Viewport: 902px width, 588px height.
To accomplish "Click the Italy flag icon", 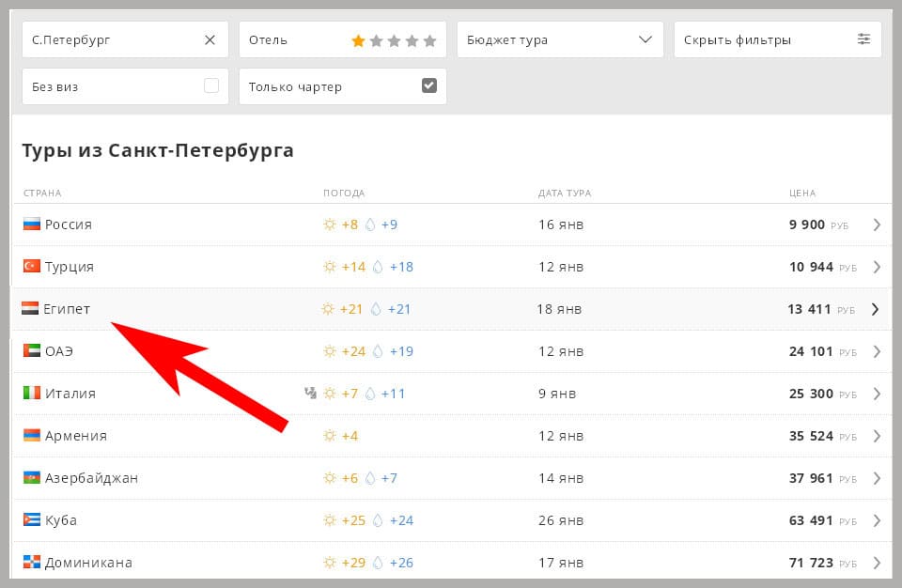I will 32,393.
